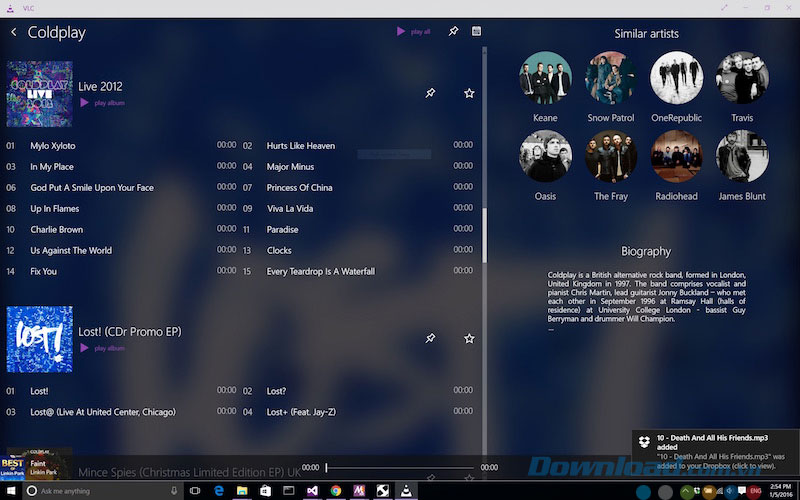This screenshot has height=500, width=800.
Task: Open similar artist The Fray
Action: tap(611, 156)
